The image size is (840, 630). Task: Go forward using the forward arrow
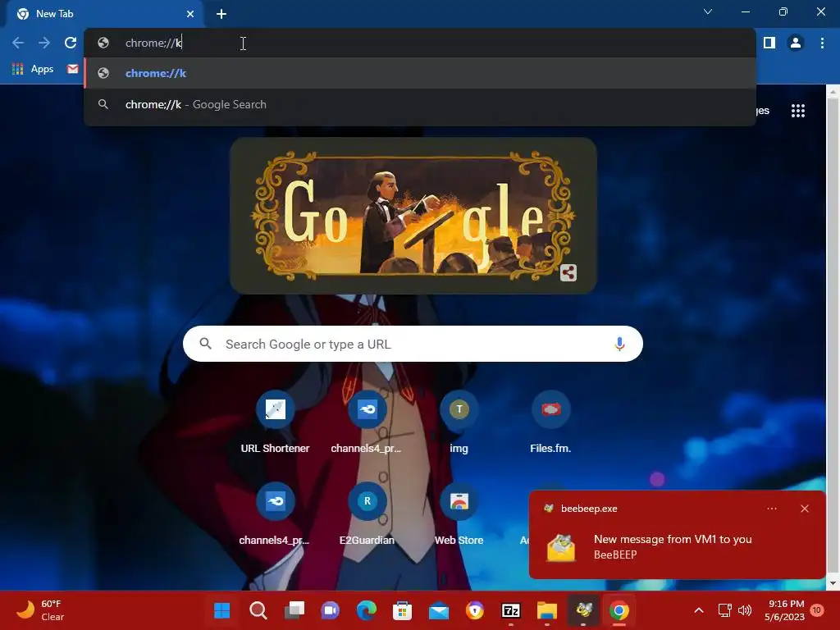[x=44, y=43]
